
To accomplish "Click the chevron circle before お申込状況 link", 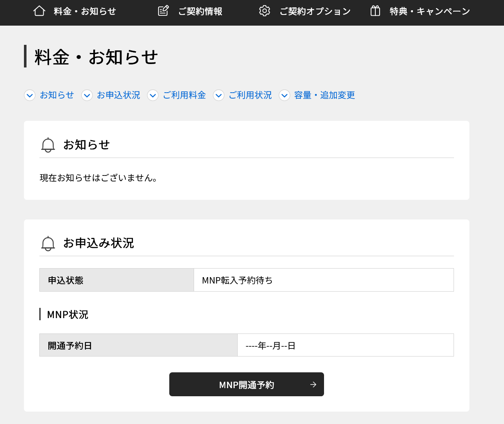I will click(x=87, y=95).
